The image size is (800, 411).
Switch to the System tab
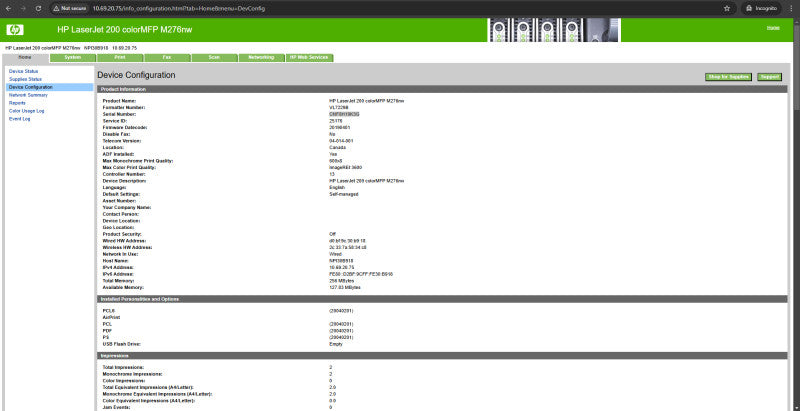(x=73, y=58)
